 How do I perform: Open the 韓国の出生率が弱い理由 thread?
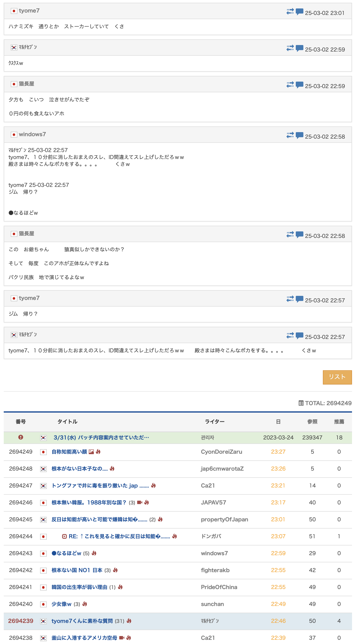point(79,587)
